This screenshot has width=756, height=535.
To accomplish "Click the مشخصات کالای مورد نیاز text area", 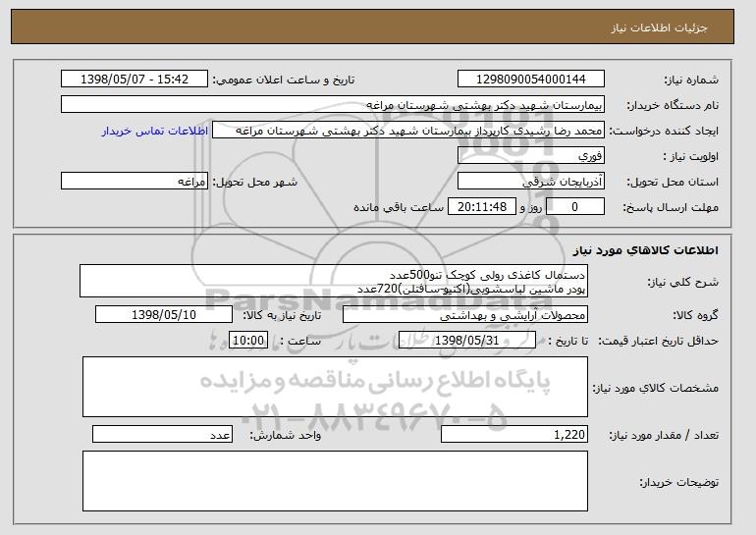I will (x=335, y=387).
